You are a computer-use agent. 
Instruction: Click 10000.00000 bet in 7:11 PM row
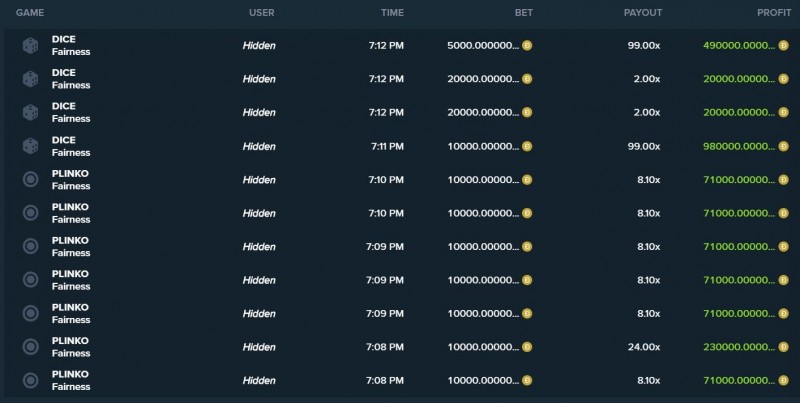(483, 146)
